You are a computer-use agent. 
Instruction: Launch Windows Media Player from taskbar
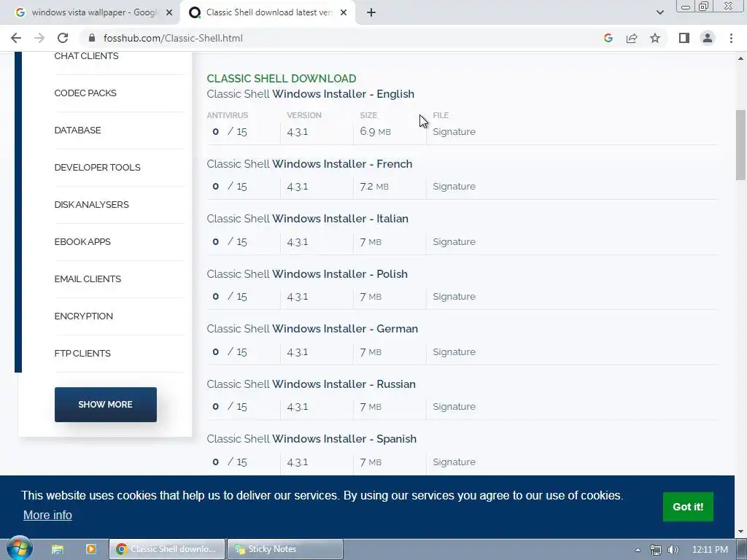point(90,549)
